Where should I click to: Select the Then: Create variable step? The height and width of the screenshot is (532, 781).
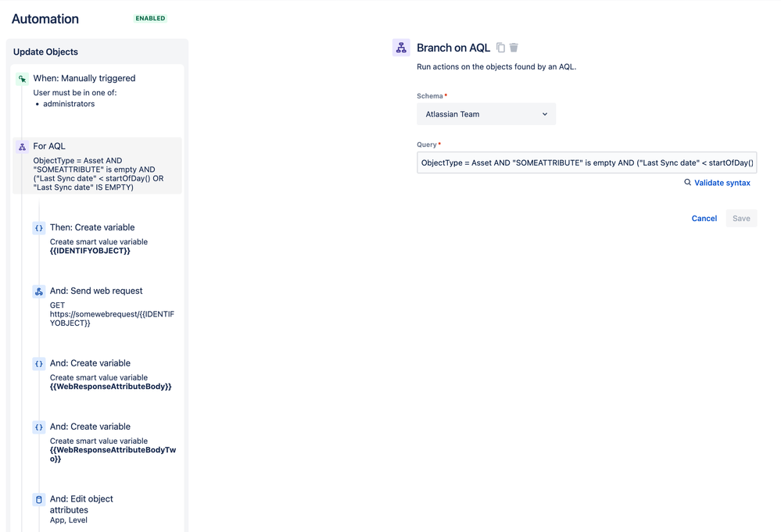109,234
